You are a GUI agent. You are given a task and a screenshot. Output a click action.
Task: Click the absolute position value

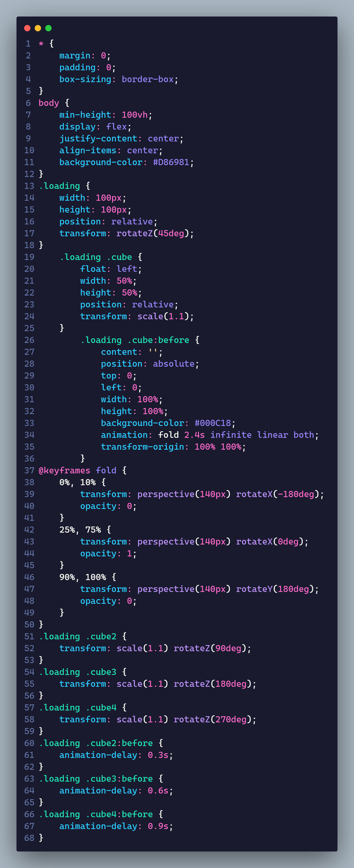174,364
